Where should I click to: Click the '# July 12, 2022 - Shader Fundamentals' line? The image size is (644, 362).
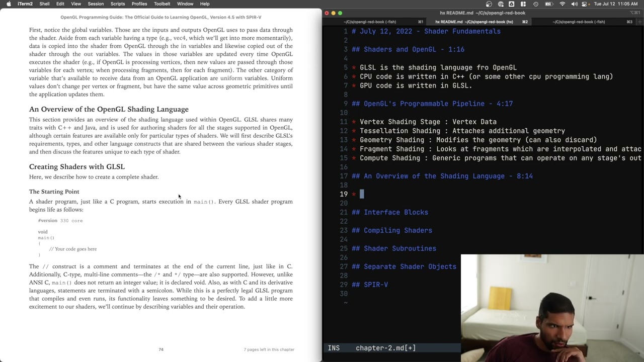tap(426, 31)
